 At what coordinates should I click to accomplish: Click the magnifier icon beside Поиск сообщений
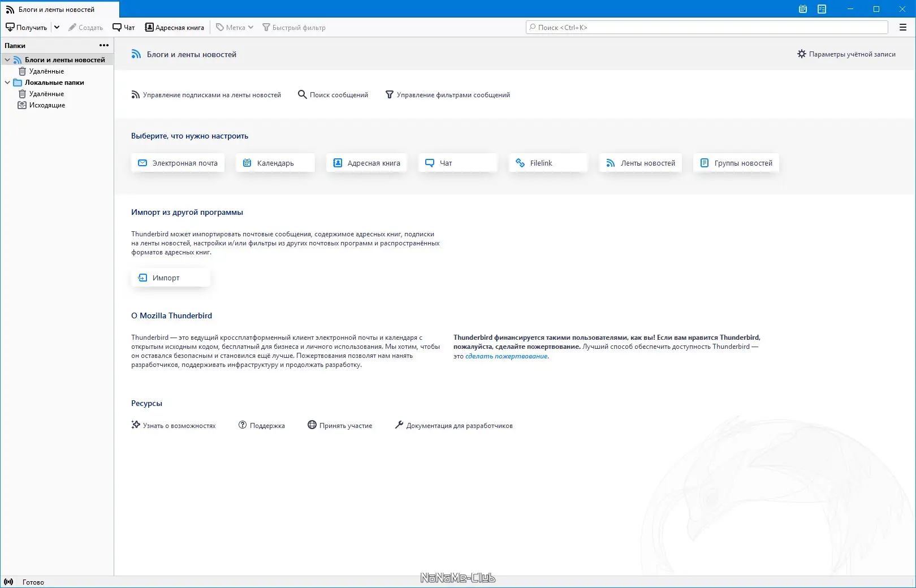tap(303, 95)
